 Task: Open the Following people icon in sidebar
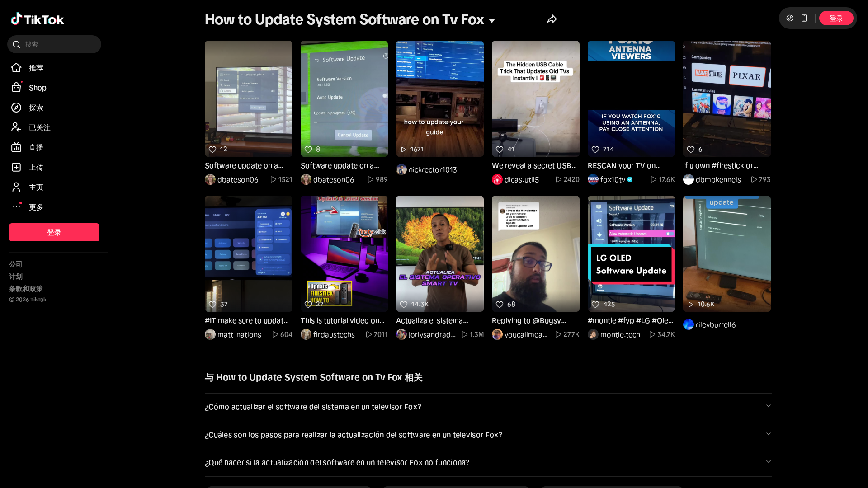tap(16, 127)
